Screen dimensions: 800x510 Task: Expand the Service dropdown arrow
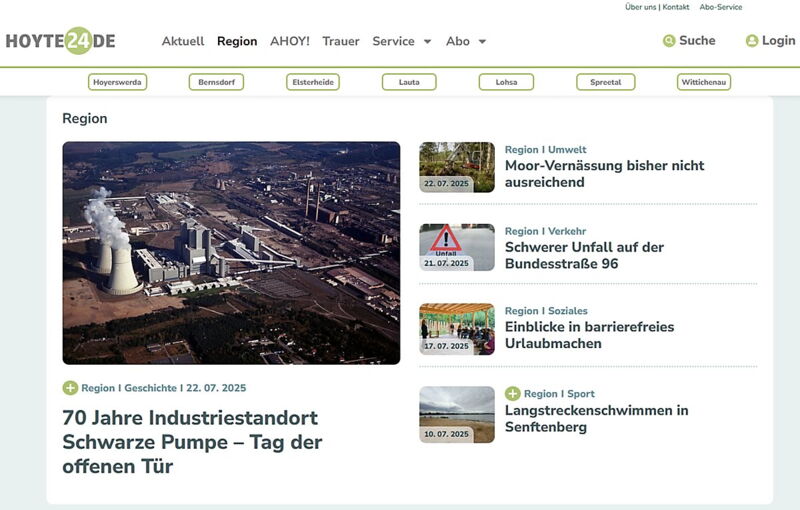tap(428, 42)
